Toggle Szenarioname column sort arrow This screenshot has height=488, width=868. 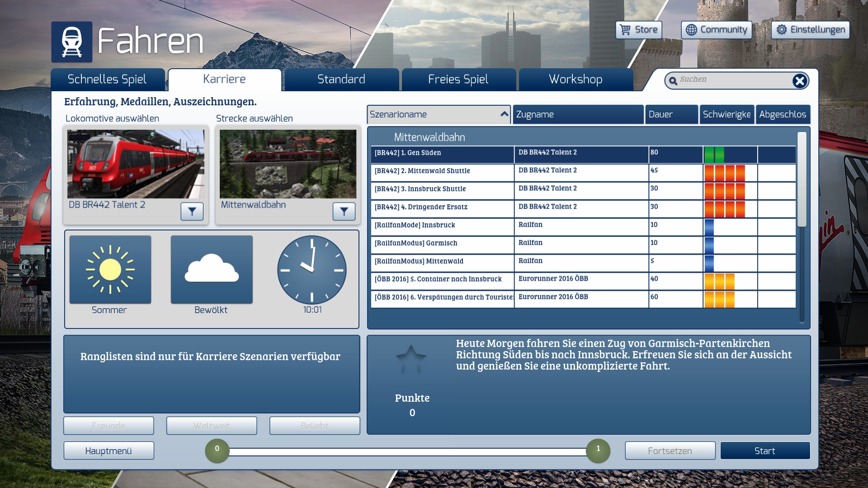(504, 114)
